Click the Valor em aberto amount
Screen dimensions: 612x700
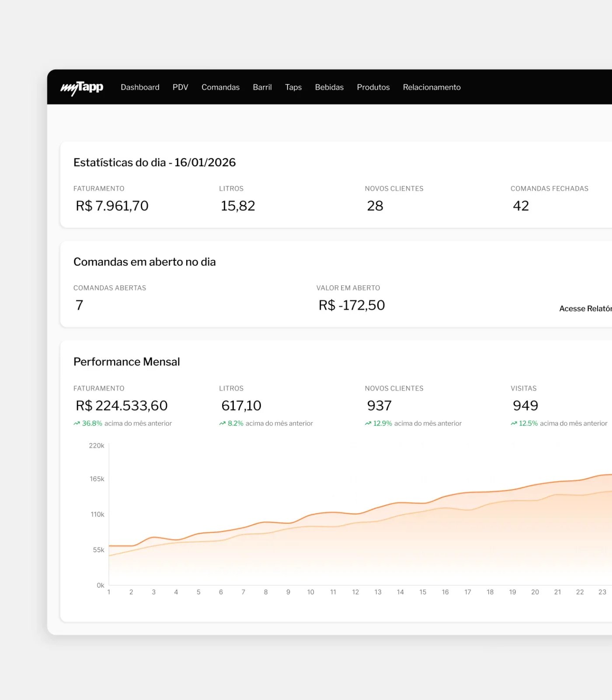(x=351, y=305)
